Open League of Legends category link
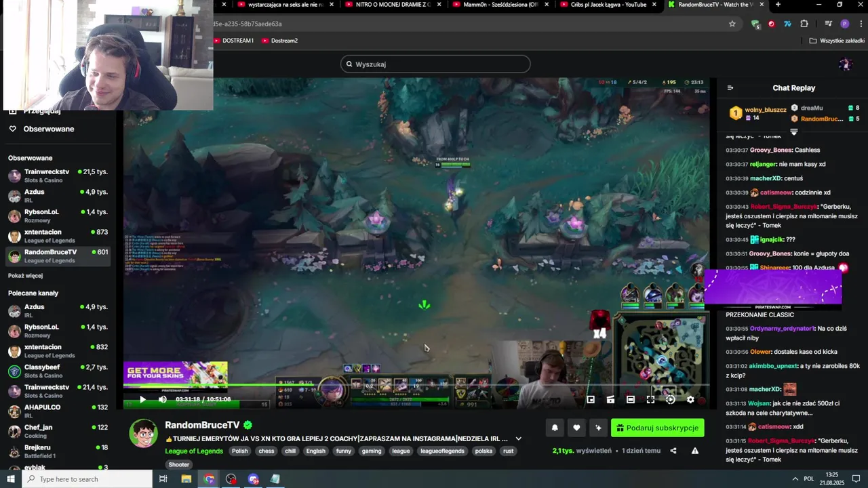 tap(194, 451)
